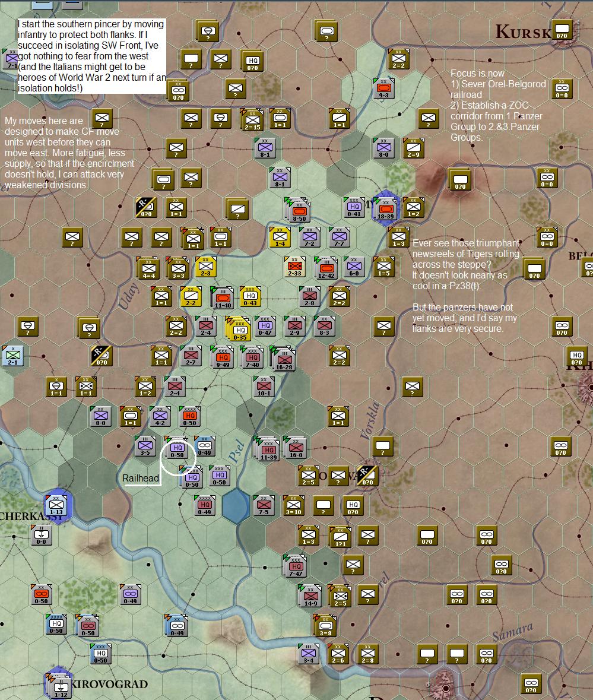Pick the 7-2 infantry division counter

point(310,237)
